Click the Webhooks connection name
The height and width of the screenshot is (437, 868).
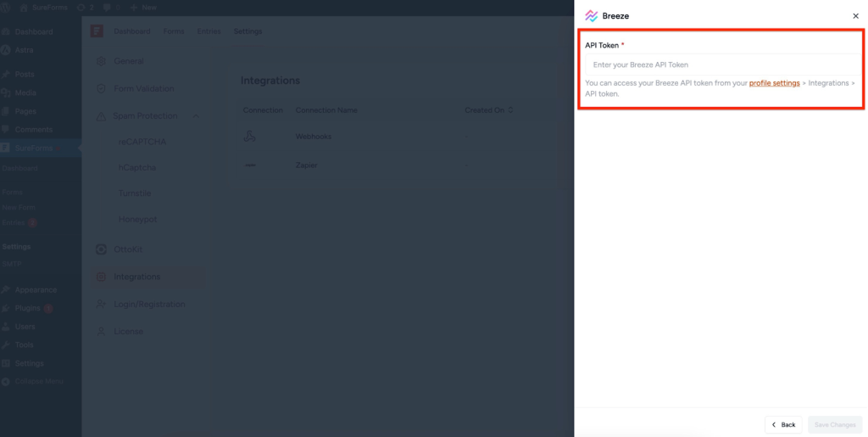(314, 137)
